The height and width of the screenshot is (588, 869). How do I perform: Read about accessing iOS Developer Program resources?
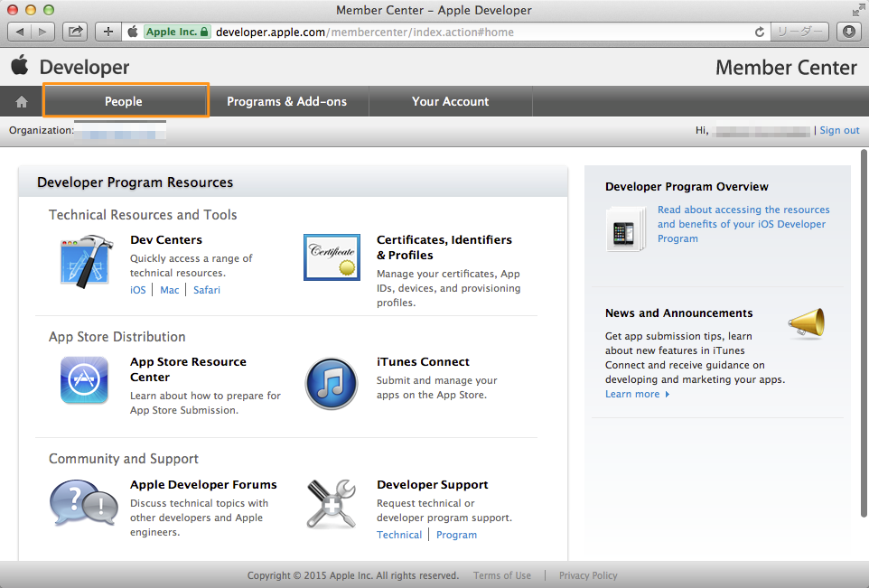tap(743, 224)
